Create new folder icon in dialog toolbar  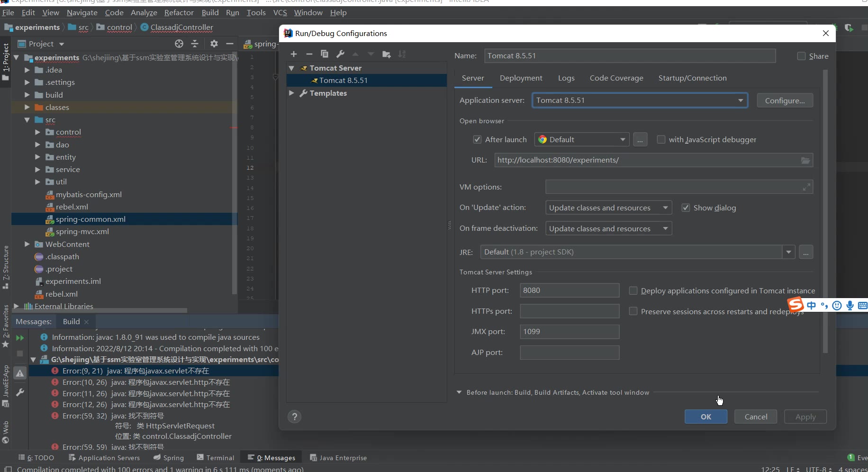(387, 54)
